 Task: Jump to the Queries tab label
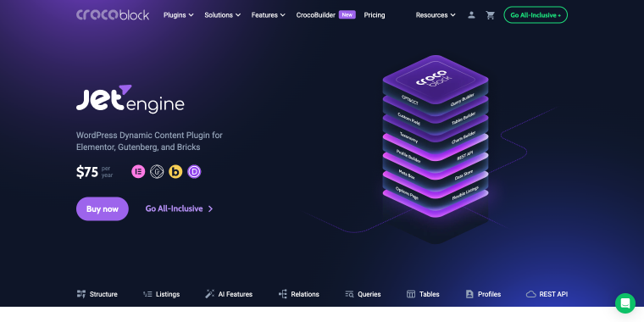click(369, 294)
